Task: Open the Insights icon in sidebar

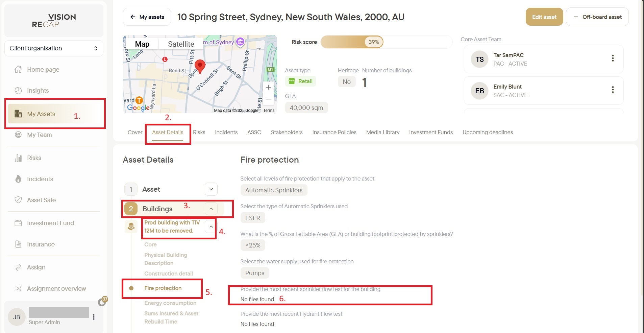Action: (x=18, y=90)
